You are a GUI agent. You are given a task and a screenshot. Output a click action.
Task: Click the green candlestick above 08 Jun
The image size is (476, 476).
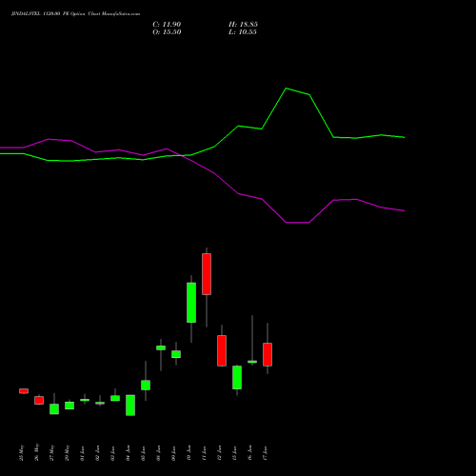[161, 347]
